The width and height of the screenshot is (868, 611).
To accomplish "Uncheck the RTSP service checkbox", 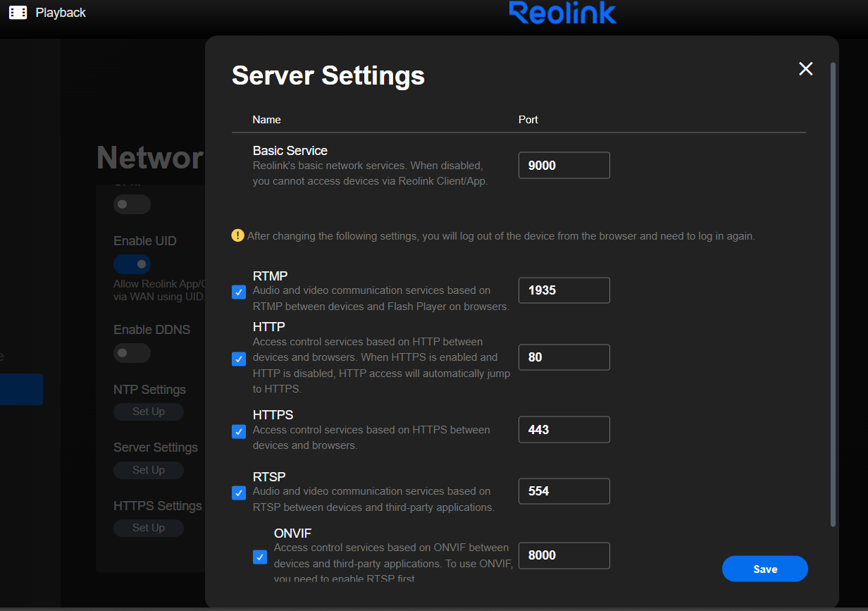I will point(239,493).
